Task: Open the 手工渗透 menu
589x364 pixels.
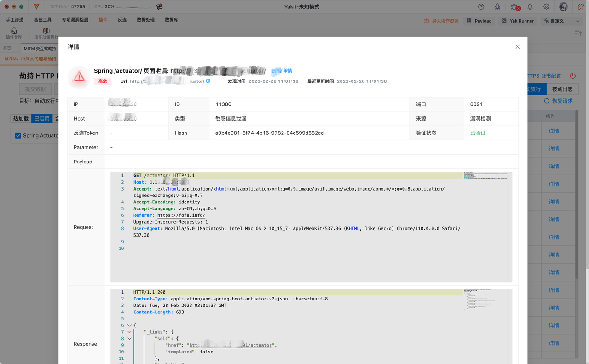Action: 15,20
